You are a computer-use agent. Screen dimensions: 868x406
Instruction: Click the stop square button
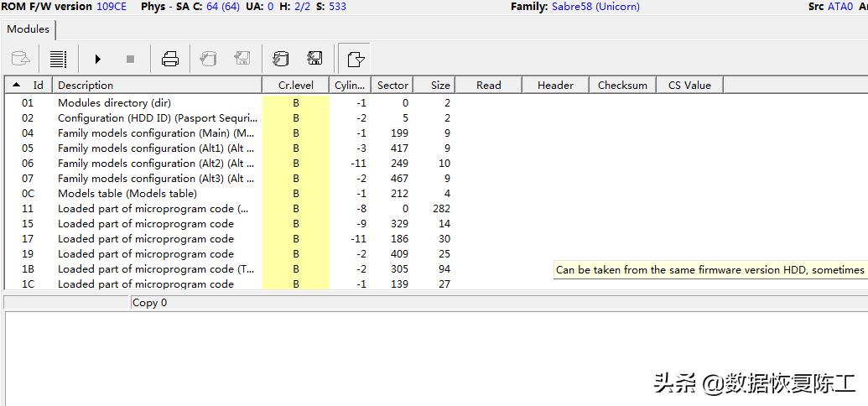click(130, 59)
